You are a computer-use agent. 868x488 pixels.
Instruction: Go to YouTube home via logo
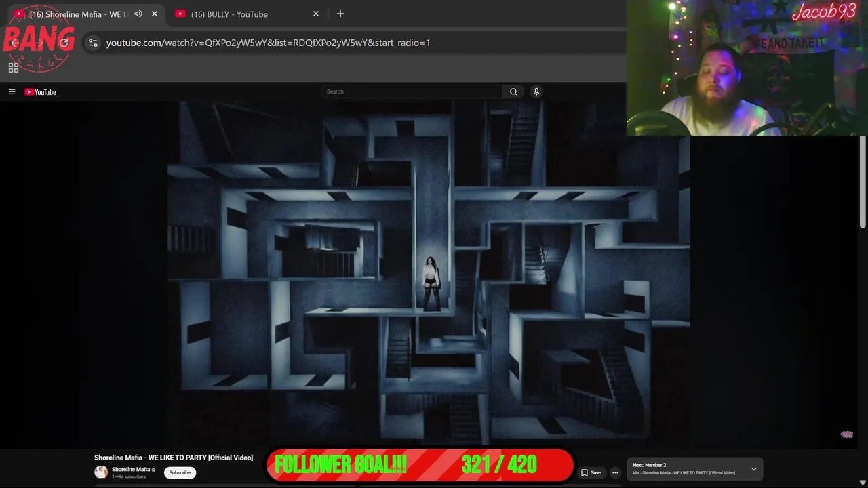click(x=41, y=92)
